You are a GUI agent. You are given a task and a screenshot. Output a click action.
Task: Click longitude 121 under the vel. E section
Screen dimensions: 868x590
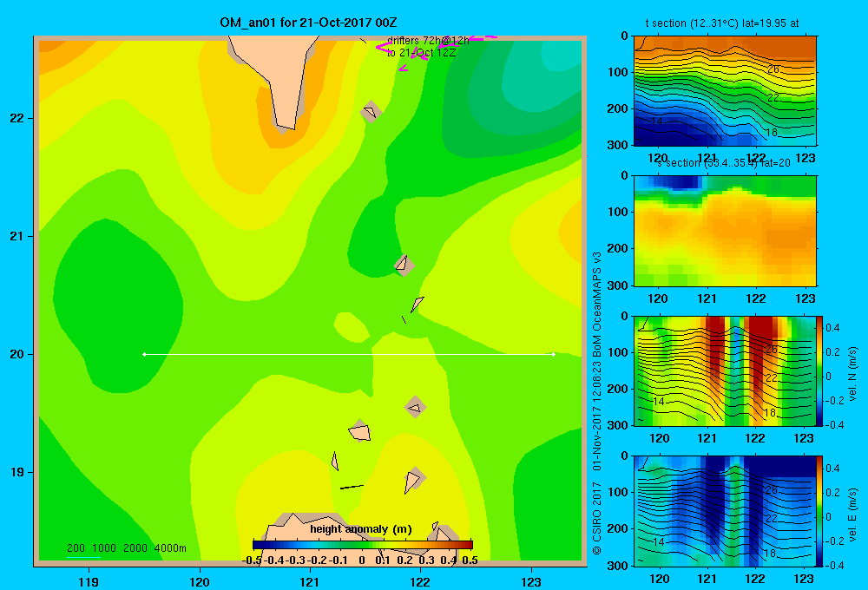[707, 579]
